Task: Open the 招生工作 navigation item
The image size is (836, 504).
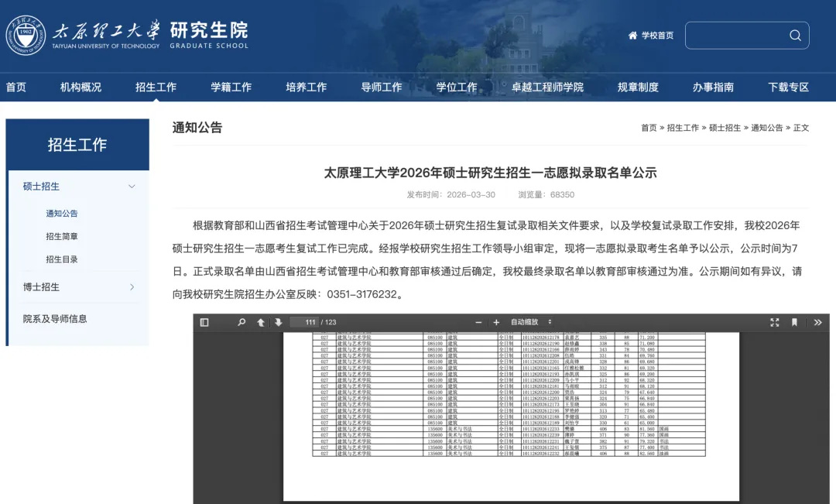Action: click(x=156, y=87)
